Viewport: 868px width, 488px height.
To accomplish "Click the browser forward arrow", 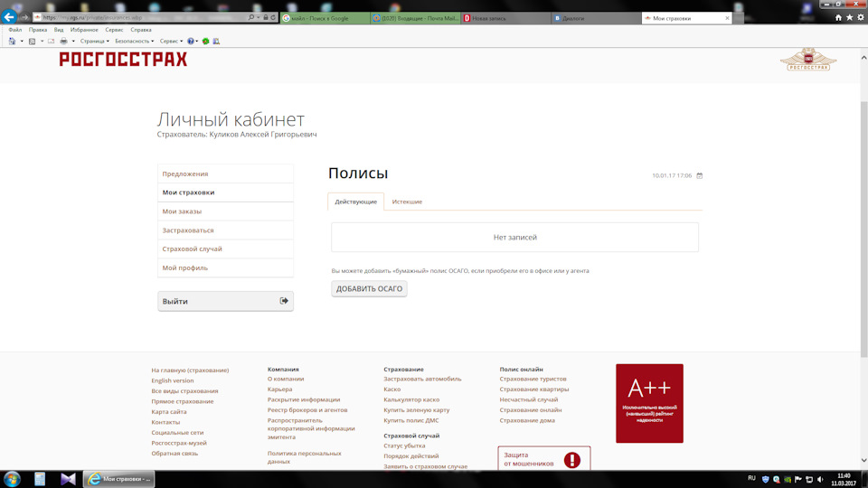I will tap(24, 18).
